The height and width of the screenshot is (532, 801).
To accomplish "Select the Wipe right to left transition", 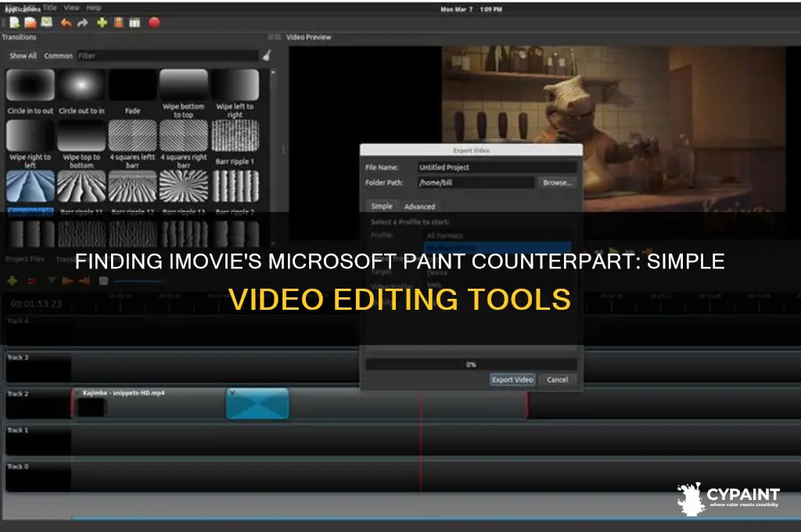I will [31, 144].
